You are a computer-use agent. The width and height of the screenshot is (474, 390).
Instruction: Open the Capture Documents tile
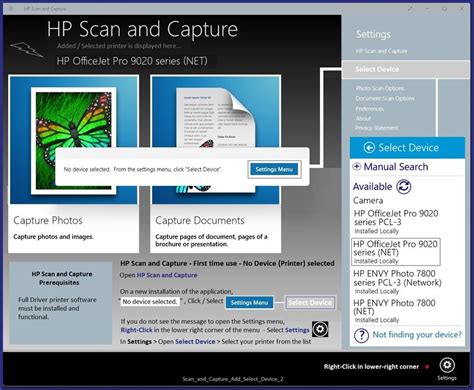[216, 164]
